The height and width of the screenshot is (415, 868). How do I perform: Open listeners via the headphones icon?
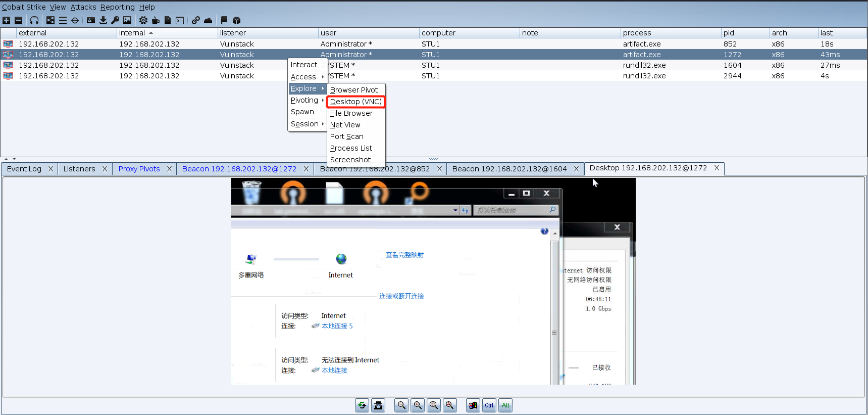[34, 20]
